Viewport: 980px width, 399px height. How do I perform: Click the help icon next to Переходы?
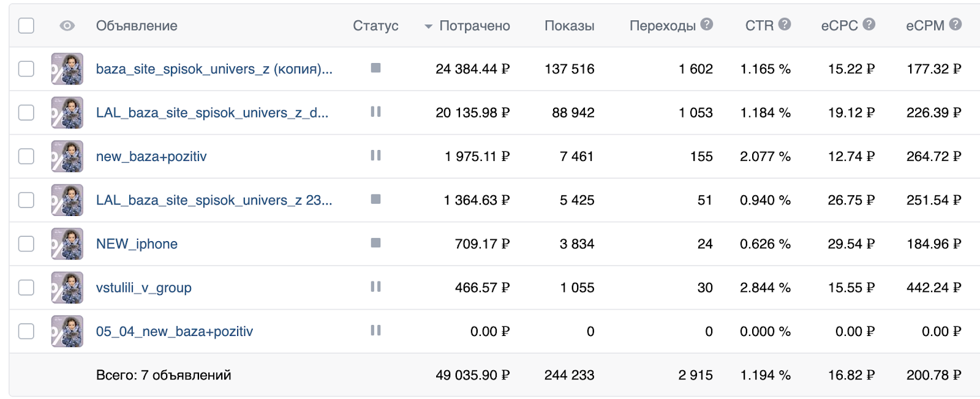tap(707, 24)
